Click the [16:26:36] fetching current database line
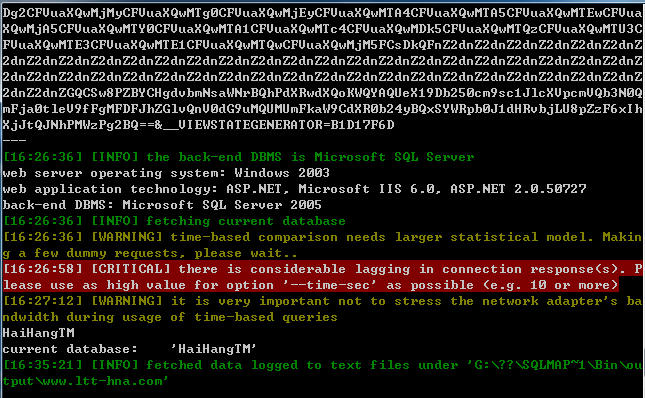 174,221
